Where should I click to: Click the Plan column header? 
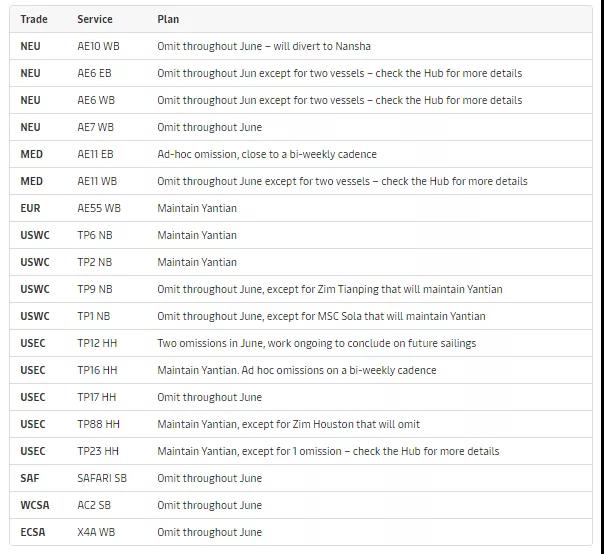coord(168,19)
